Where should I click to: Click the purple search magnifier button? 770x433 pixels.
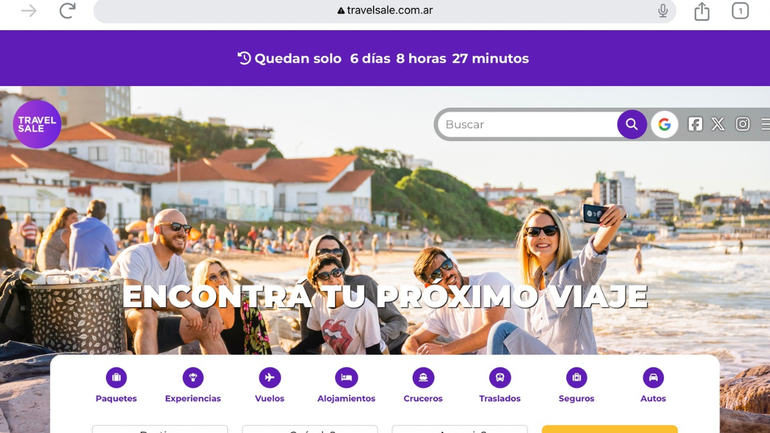[632, 124]
